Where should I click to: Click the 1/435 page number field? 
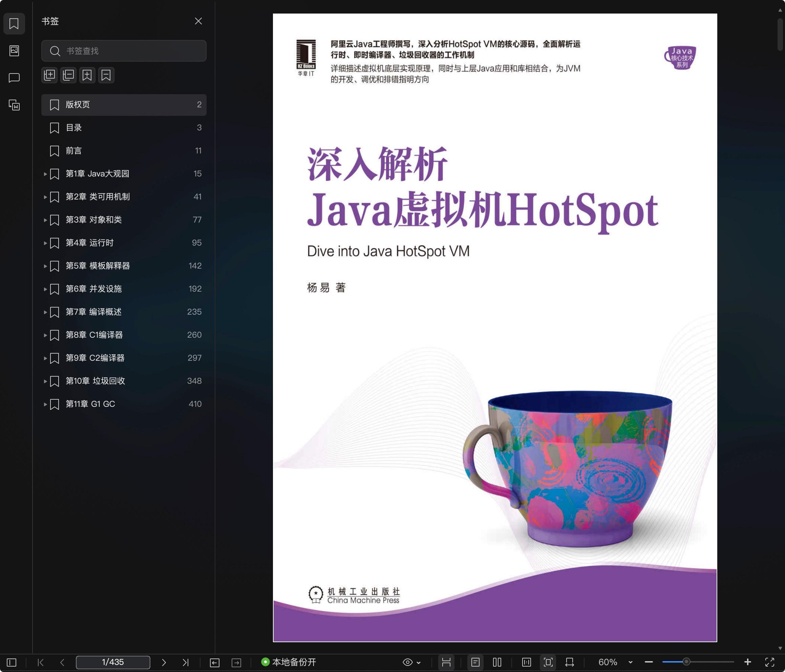pos(113,662)
